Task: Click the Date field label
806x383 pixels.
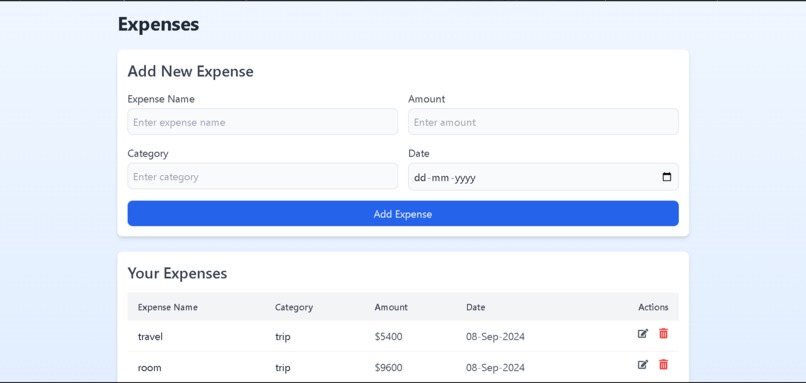Action: tap(419, 153)
